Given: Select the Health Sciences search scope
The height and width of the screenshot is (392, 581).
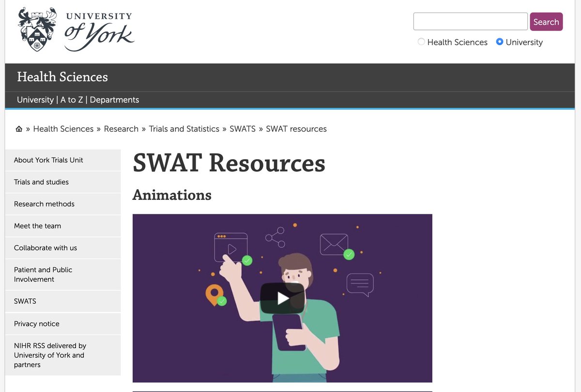Looking at the screenshot, I should [x=421, y=42].
